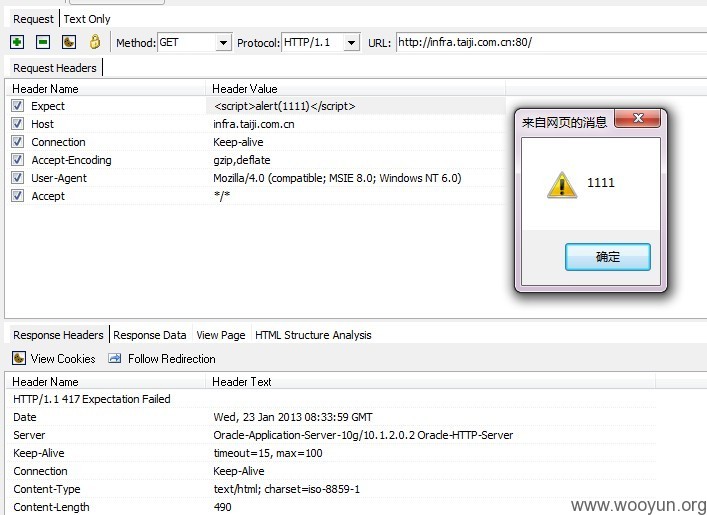The height and width of the screenshot is (515, 707).
Task: Click the View Cookies icon
Action: pyautogui.click(x=18, y=358)
